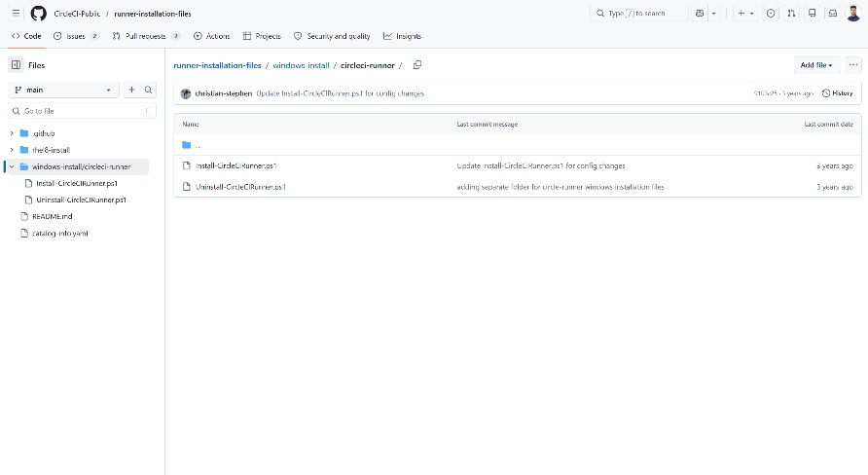Open README.md in file tree
The width and height of the screenshot is (868, 475).
52,216
